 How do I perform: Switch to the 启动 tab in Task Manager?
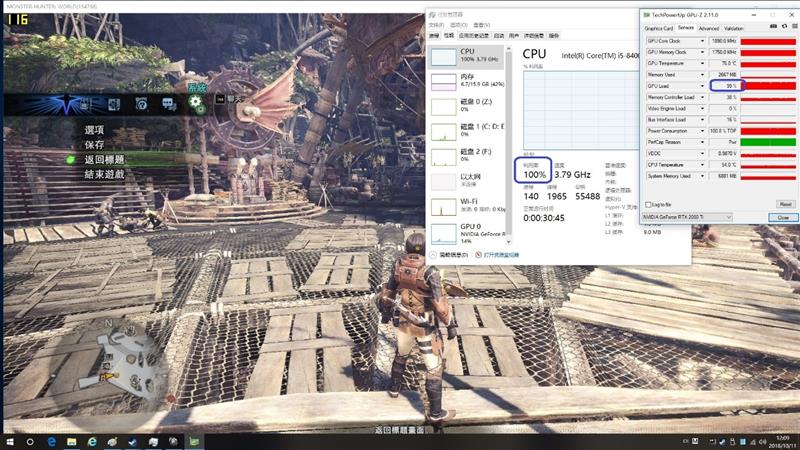(x=499, y=36)
